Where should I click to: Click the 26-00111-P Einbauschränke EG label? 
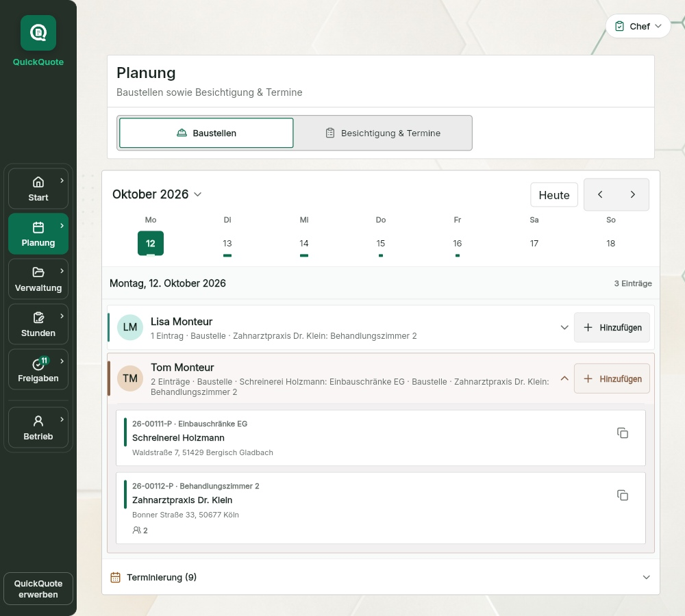click(190, 424)
